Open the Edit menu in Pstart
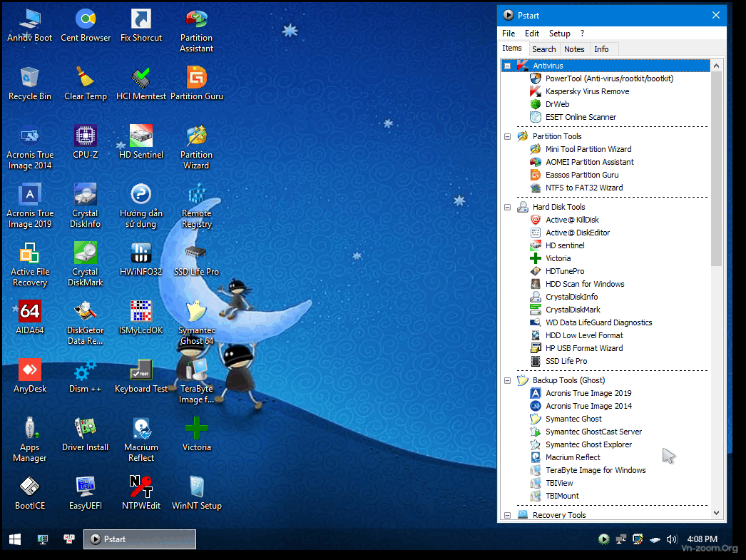 pyautogui.click(x=531, y=34)
